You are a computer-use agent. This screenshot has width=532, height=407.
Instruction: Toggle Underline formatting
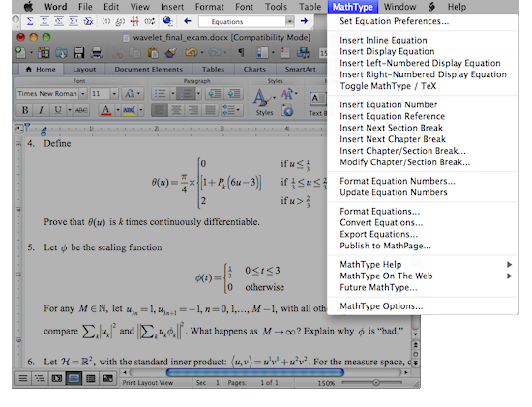[58, 110]
